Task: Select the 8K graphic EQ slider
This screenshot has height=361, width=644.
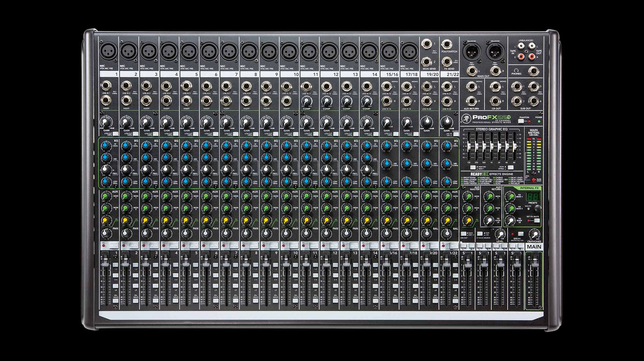Action: pyautogui.click(x=514, y=147)
